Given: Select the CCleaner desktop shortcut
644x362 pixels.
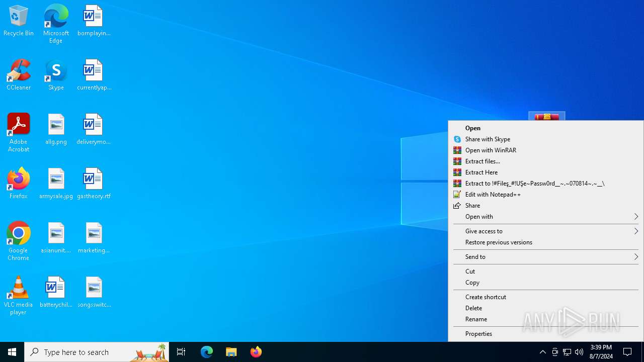Looking at the screenshot, I should point(19,75).
